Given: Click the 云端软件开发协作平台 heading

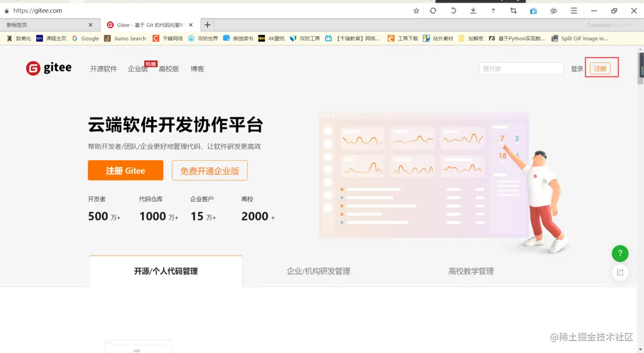Looking at the screenshot, I should coord(176,125).
